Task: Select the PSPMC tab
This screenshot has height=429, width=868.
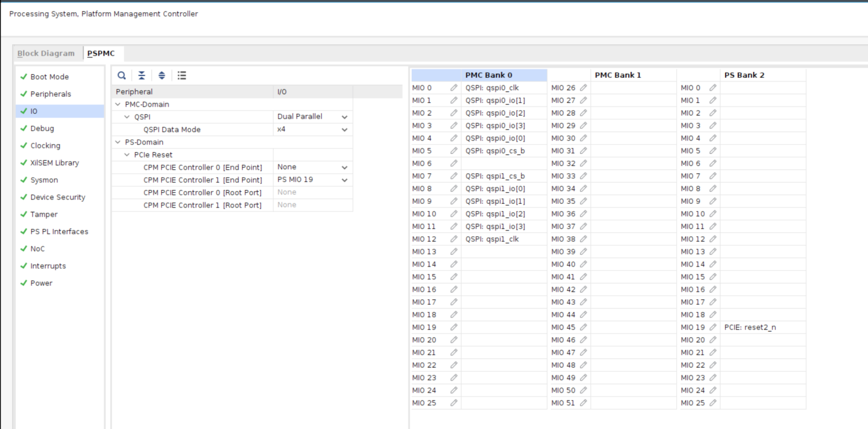Action: click(x=101, y=53)
